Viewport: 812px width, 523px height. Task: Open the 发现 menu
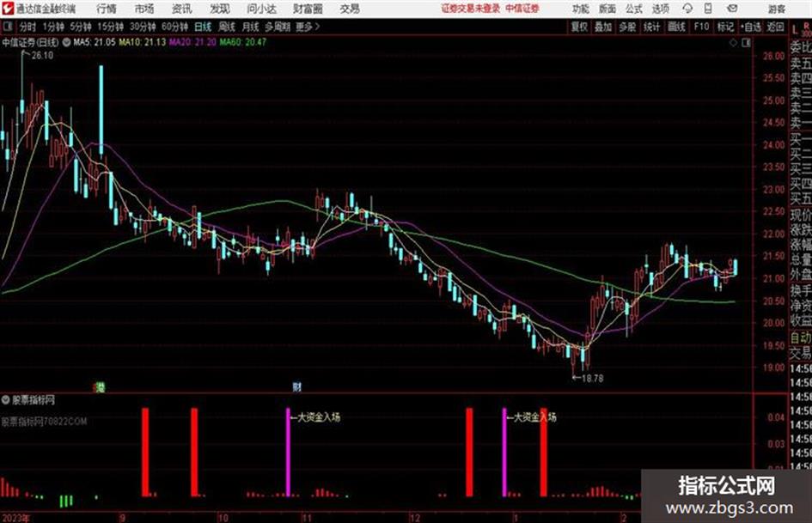(x=220, y=9)
